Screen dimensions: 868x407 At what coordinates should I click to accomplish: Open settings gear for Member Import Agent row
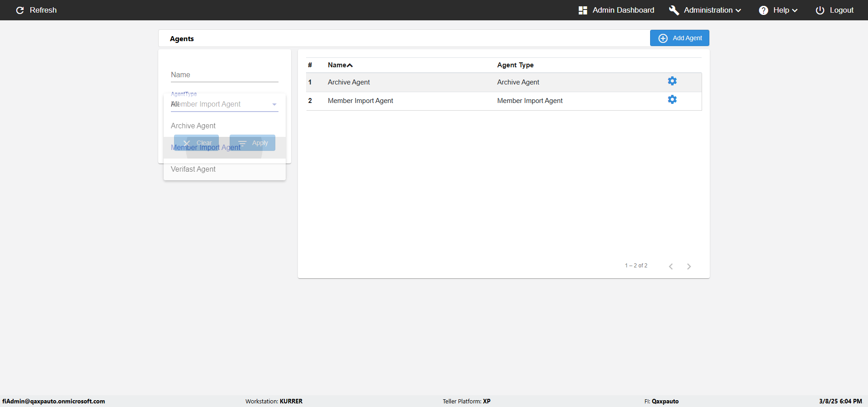pos(672,99)
